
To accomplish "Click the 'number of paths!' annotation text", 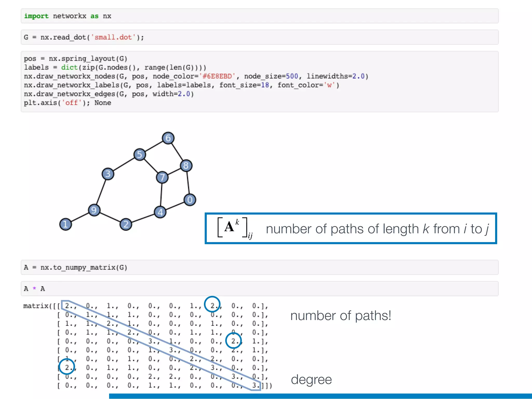I will pos(341,316).
